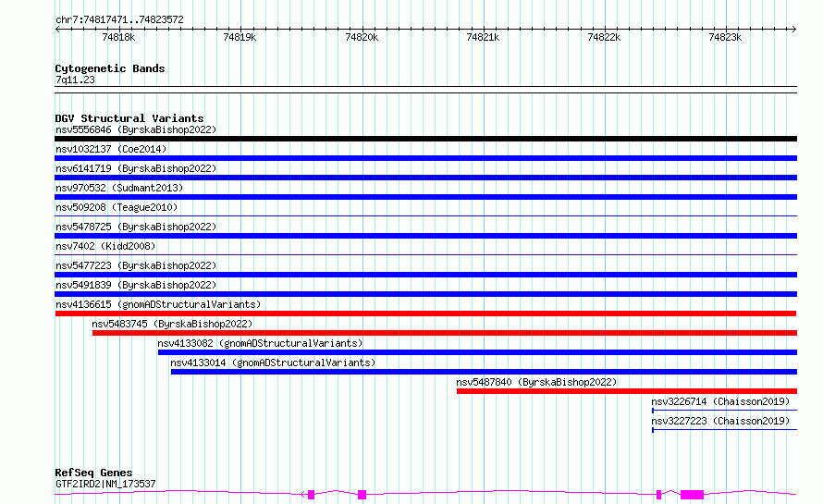The width and height of the screenshot is (823, 504).
Task: Click the widest magenta GTF2IRD2 exon block
Action: pos(692,495)
